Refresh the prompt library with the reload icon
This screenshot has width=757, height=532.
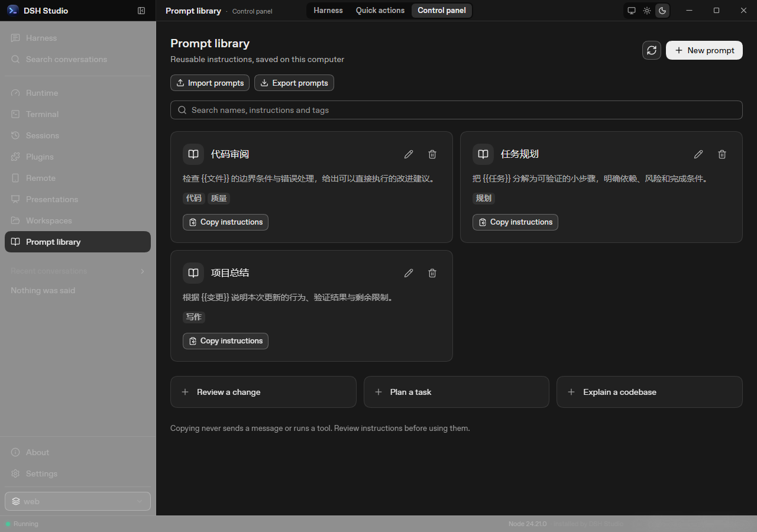[x=652, y=50]
